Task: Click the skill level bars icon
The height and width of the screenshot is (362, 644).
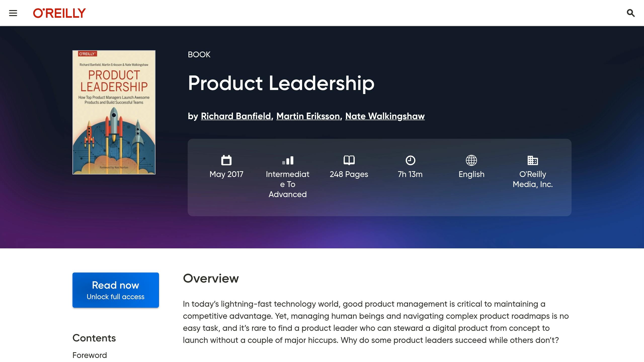Action: click(x=288, y=160)
